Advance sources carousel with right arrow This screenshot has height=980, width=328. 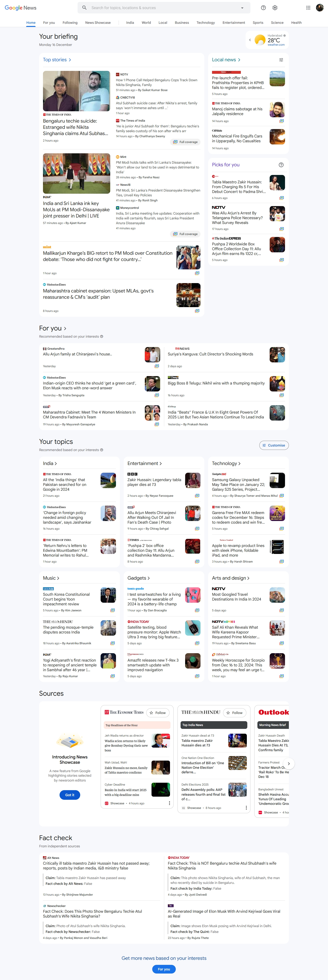[x=289, y=763]
